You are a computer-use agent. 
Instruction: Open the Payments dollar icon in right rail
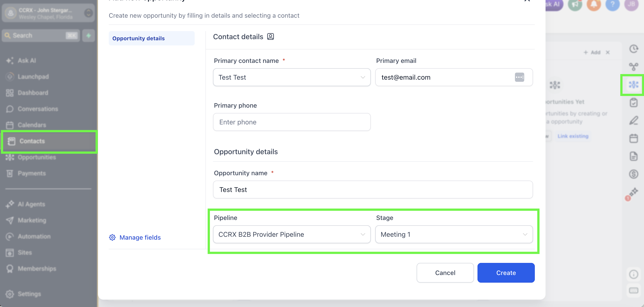click(x=633, y=174)
